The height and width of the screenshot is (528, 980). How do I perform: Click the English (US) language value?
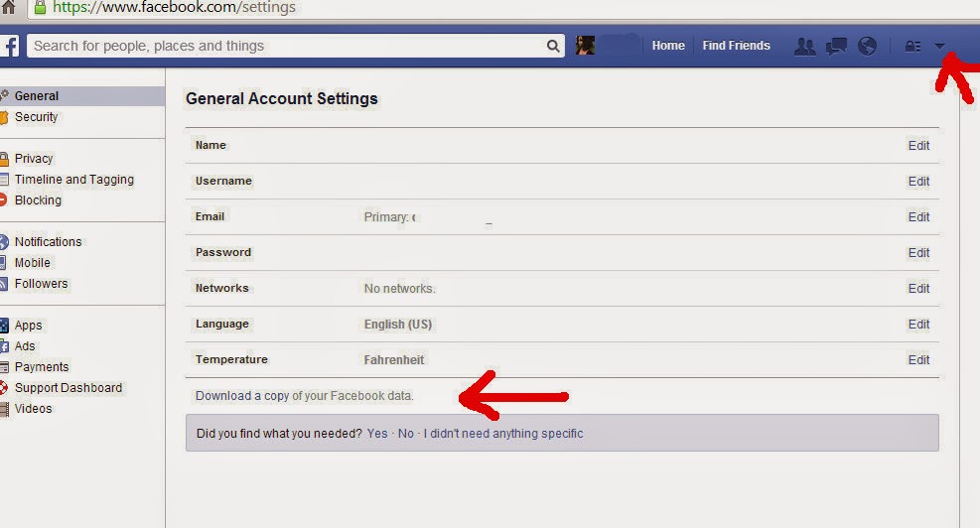click(x=398, y=325)
